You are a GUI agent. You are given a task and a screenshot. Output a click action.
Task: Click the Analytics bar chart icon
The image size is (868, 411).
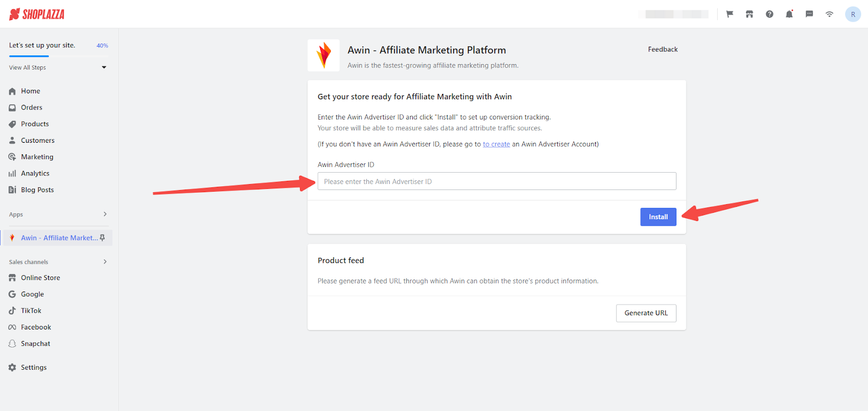pyautogui.click(x=12, y=173)
